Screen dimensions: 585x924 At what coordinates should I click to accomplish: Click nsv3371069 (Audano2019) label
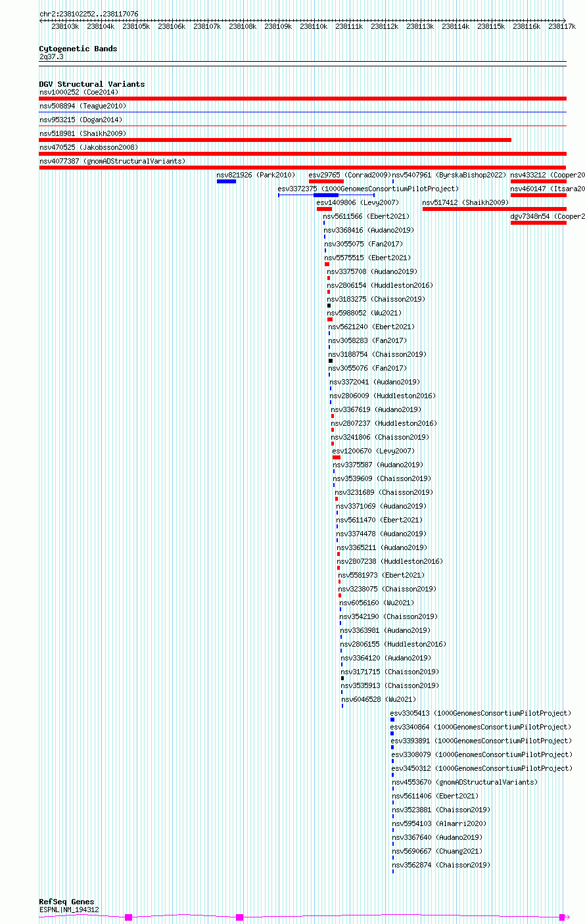point(381,506)
